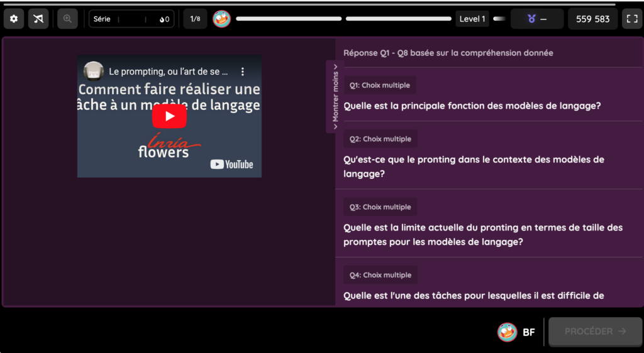Click the crossed-out sound icon beside settings

point(38,19)
